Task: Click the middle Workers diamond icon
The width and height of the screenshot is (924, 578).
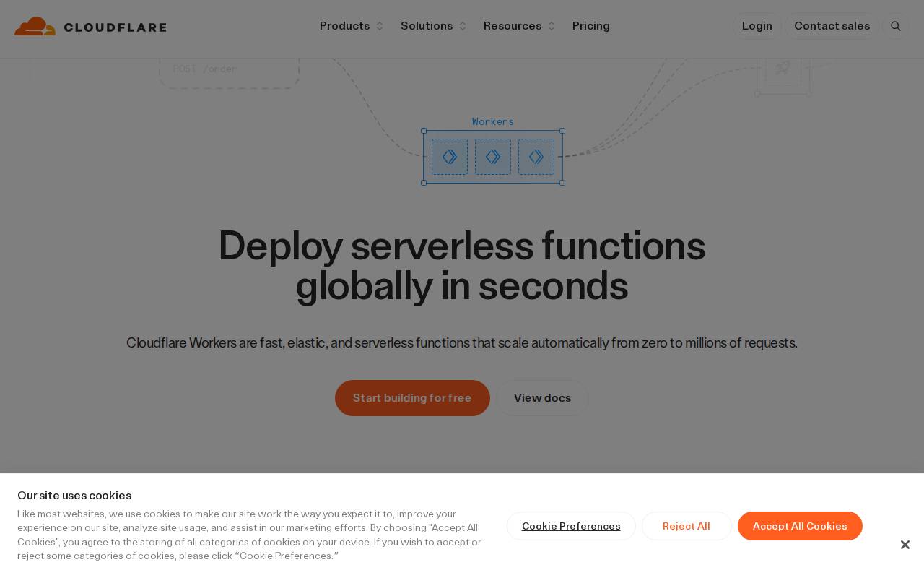Action: (x=493, y=157)
